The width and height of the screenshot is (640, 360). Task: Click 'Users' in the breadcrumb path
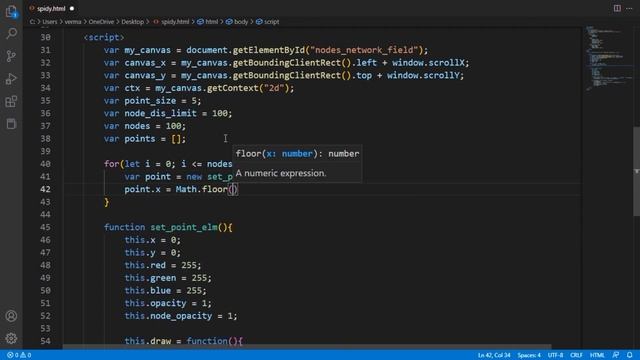[x=50, y=22]
